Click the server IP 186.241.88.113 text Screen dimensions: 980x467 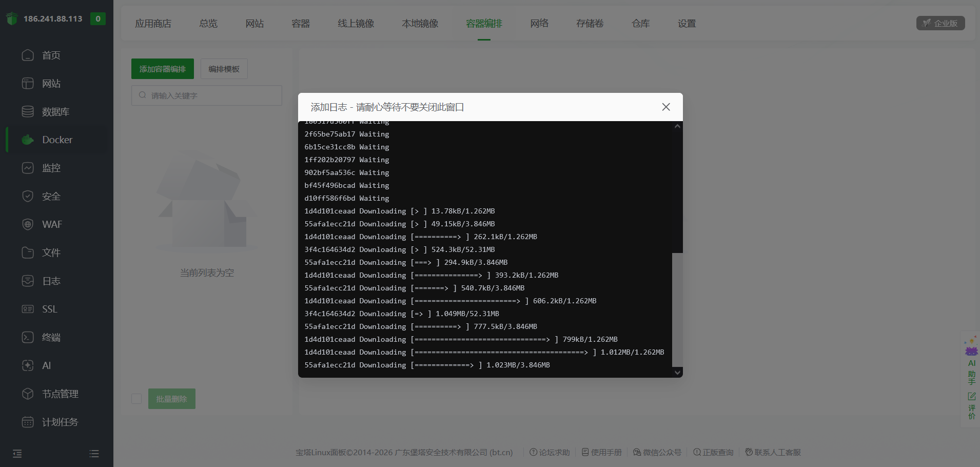53,19
